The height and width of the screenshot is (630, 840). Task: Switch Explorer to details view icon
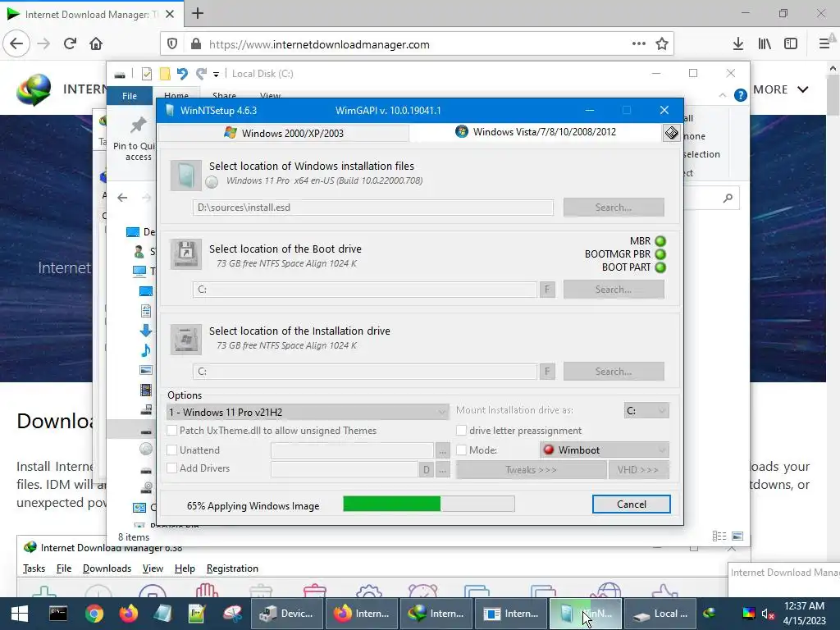pos(719,536)
